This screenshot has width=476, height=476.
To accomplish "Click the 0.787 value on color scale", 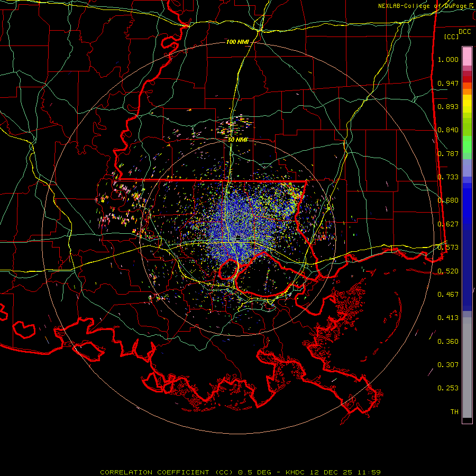I will tap(448, 153).
